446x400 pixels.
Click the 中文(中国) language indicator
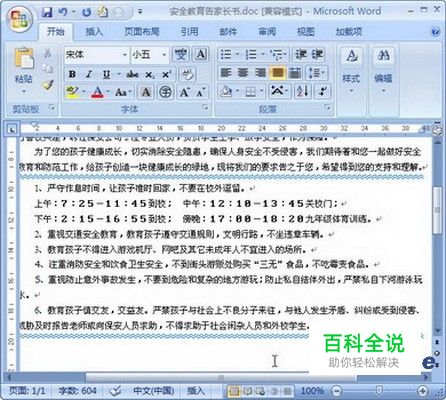click(154, 390)
